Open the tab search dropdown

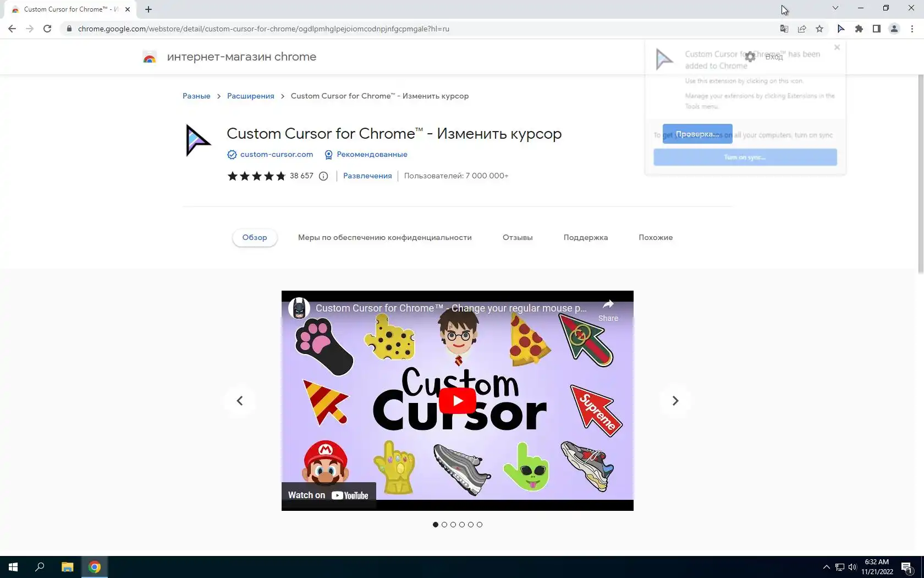835,8
